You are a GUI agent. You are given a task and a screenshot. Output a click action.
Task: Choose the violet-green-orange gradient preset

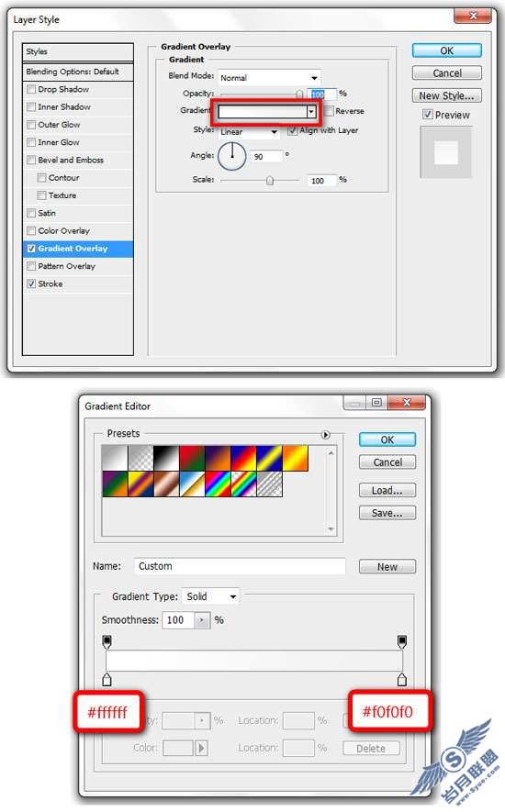tap(115, 484)
